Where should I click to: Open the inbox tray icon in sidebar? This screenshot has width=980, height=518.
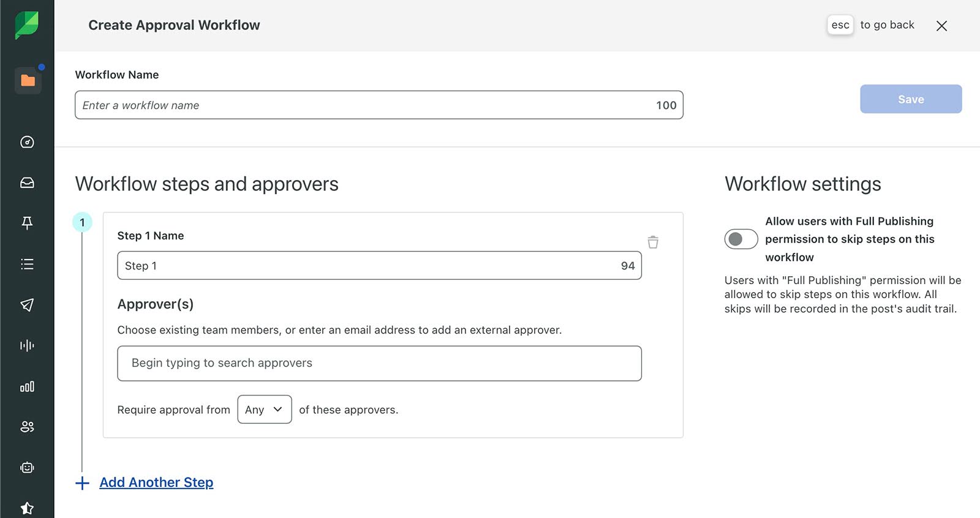tap(27, 182)
